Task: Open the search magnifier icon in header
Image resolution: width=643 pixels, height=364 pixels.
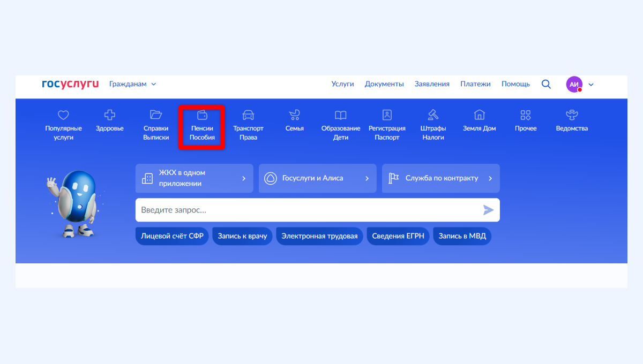Action: 546,84
